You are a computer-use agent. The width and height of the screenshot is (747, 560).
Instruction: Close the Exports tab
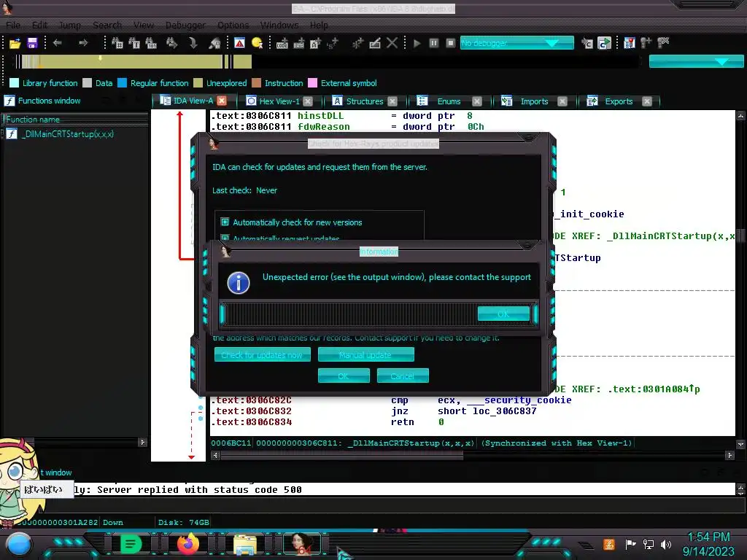point(646,101)
